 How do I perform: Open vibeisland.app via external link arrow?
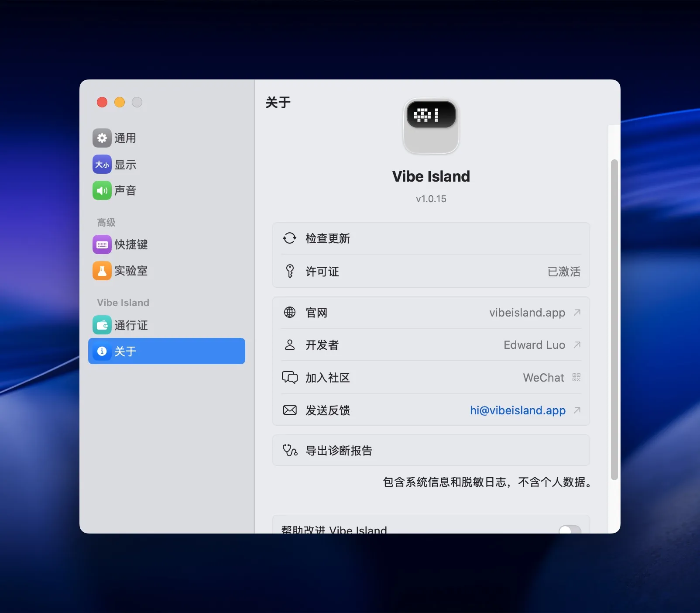(577, 313)
